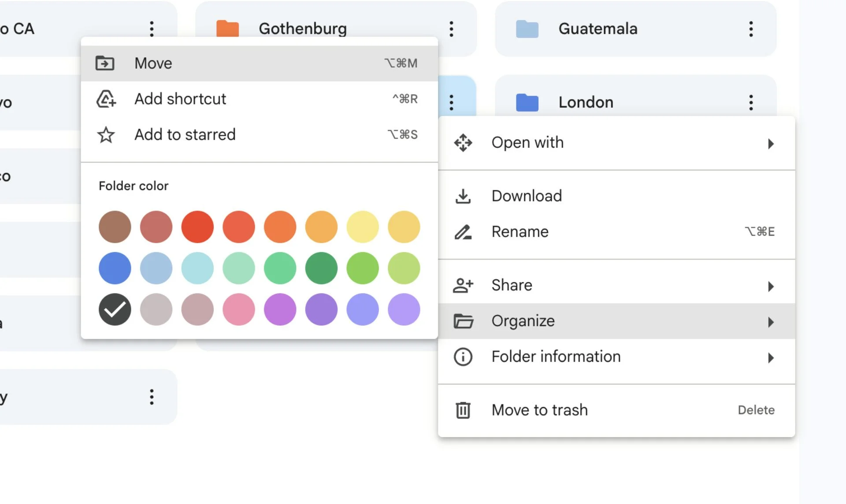
Task: Click the light blue Guatemala folder icon
Action: click(527, 29)
